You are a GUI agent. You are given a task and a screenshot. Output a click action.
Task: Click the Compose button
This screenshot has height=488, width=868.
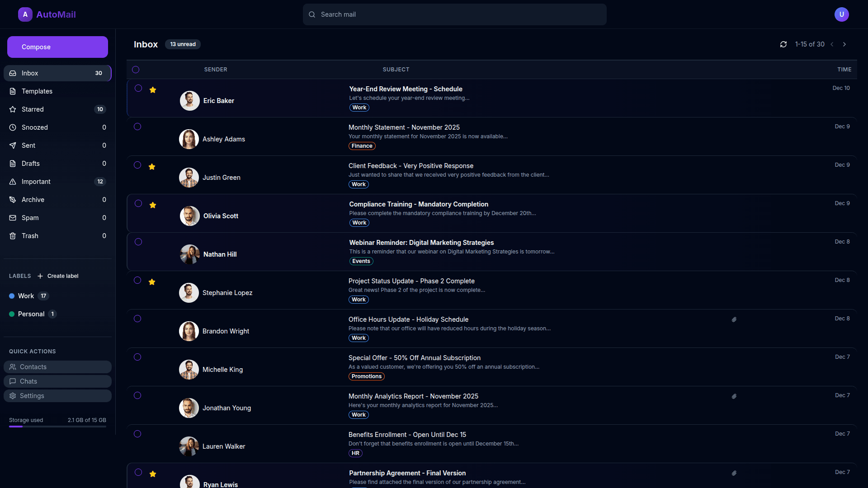click(57, 47)
